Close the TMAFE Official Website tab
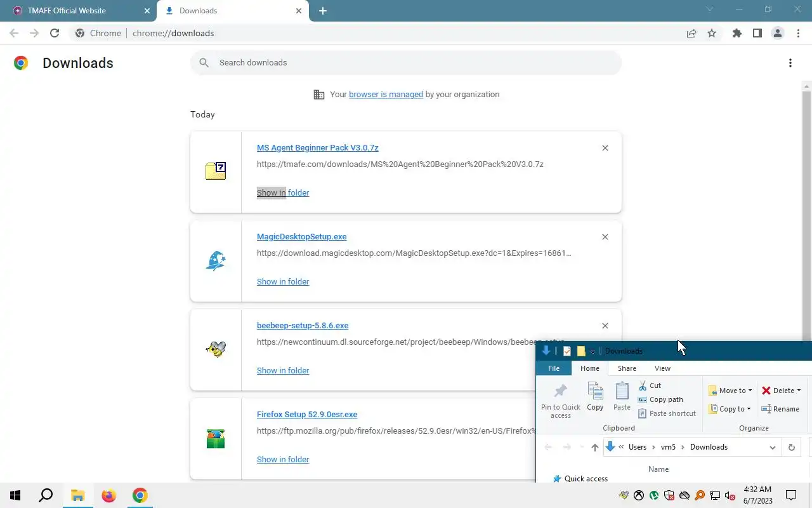Screen dimensions: 812x508 tap(147, 11)
